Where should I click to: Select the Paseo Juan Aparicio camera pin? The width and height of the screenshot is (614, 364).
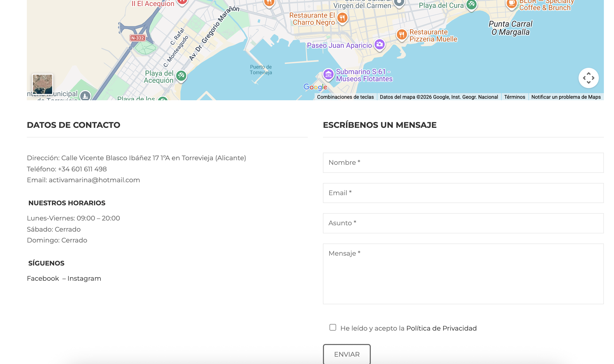(379, 45)
